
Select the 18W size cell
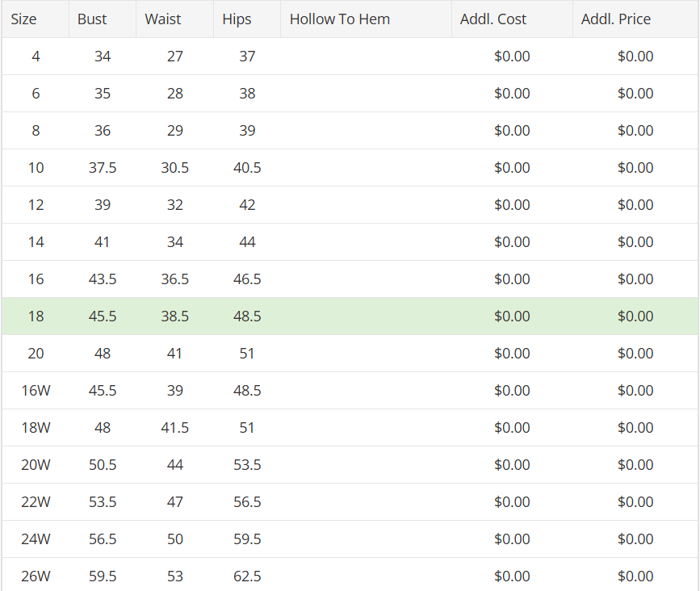coord(36,427)
